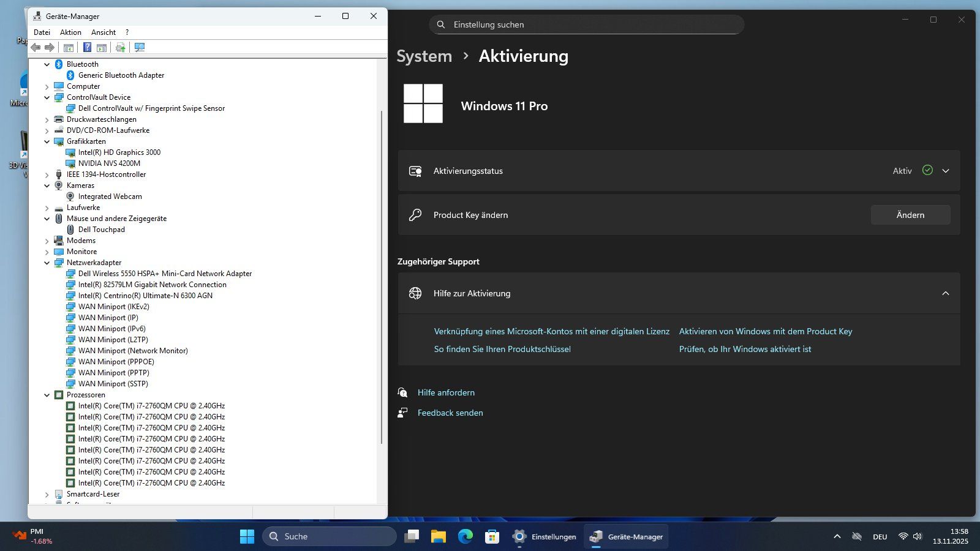The width and height of the screenshot is (980, 551).
Task: Click the Dell Touchpad mouse icon
Action: point(70,230)
